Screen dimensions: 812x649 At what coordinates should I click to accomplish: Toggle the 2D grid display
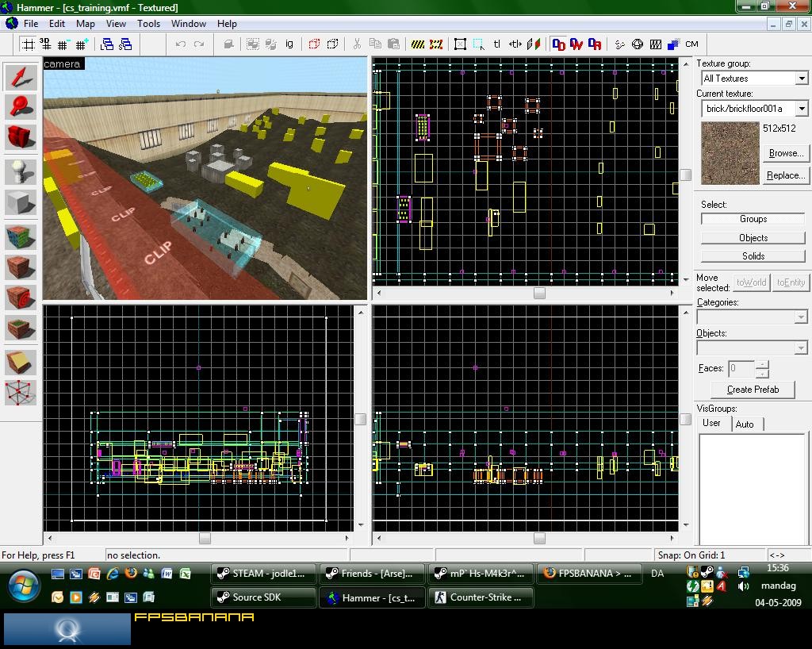[28, 44]
